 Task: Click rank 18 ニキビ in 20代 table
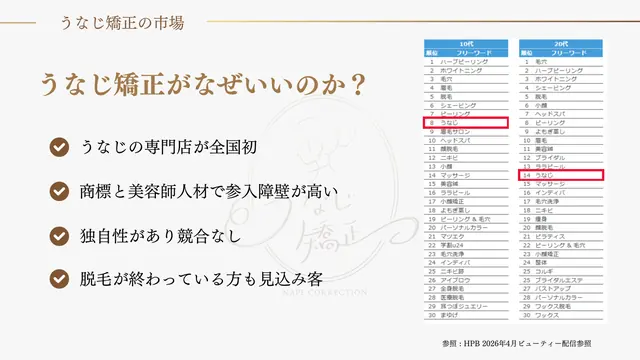pos(561,210)
